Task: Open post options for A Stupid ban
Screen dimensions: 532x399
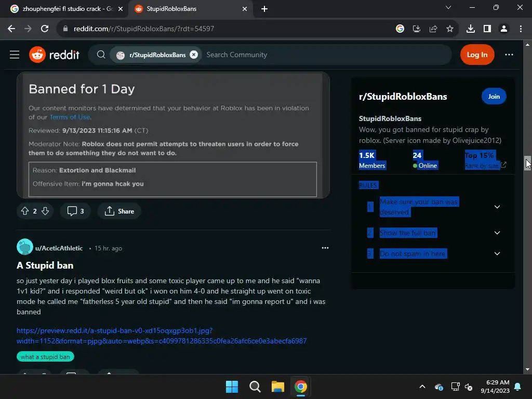Action: coord(325,248)
